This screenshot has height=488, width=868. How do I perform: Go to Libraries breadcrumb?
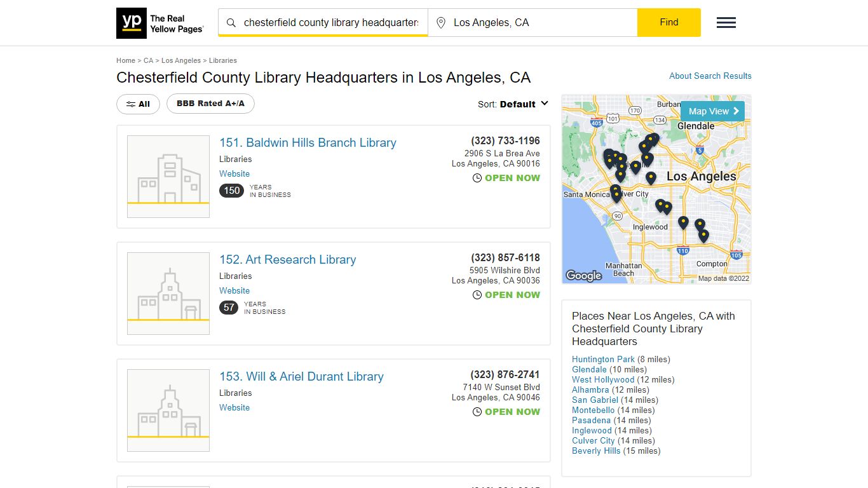point(223,60)
